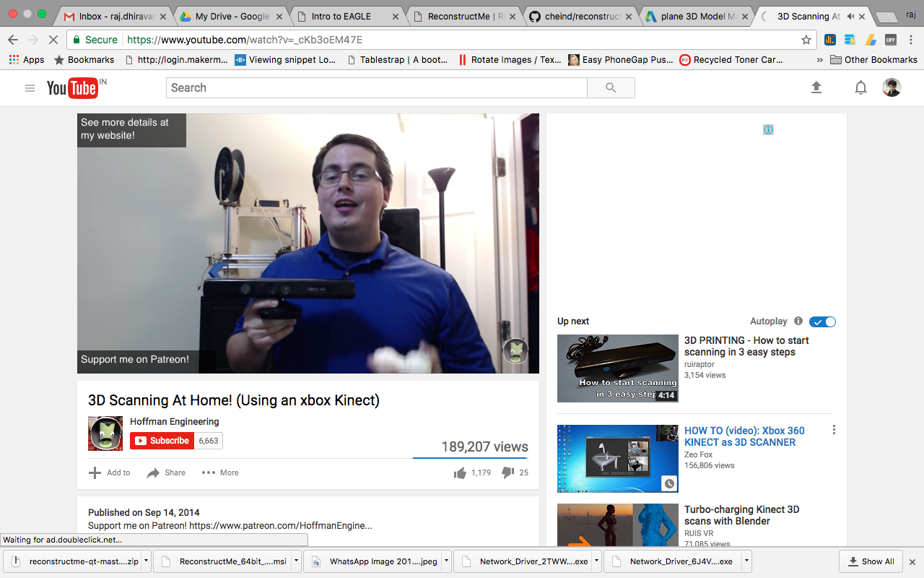The height and width of the screenshot is (578, 924).
Task: Open thumbnail of Xbox 360 KINECT scanner video
Action: [x=618, y=459]
